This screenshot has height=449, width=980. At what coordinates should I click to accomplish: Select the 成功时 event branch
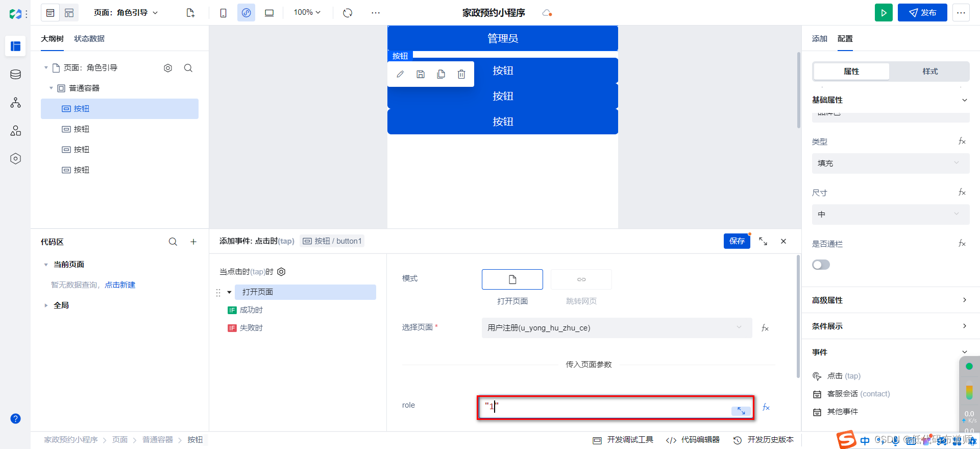point(245,310)
